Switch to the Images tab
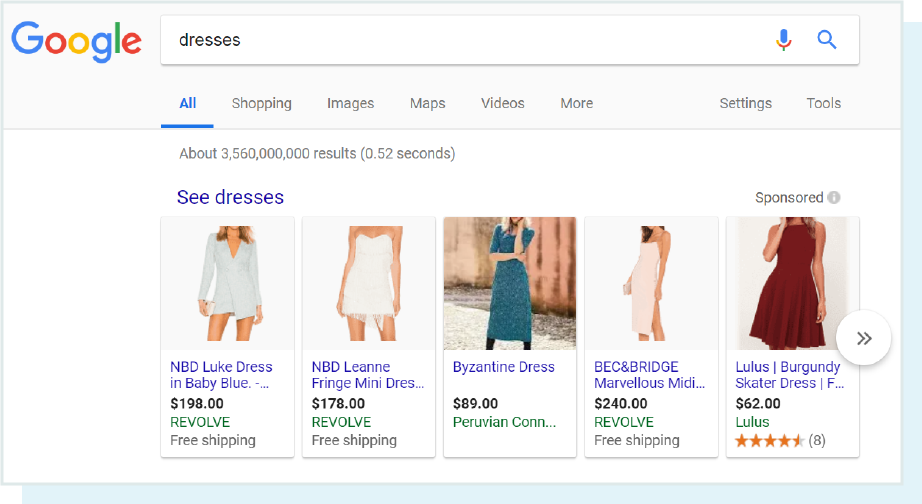This screenshot has width=922, height=504. 350,103
